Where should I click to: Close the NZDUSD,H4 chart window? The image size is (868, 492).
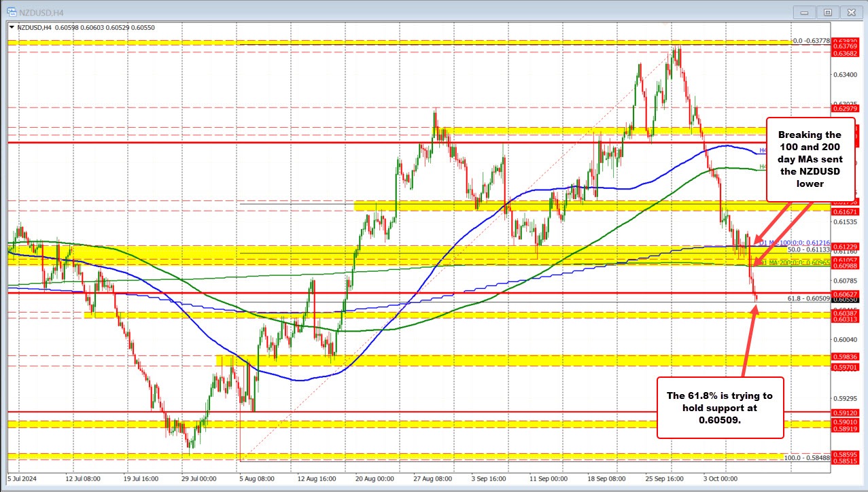tap(850, 12)
